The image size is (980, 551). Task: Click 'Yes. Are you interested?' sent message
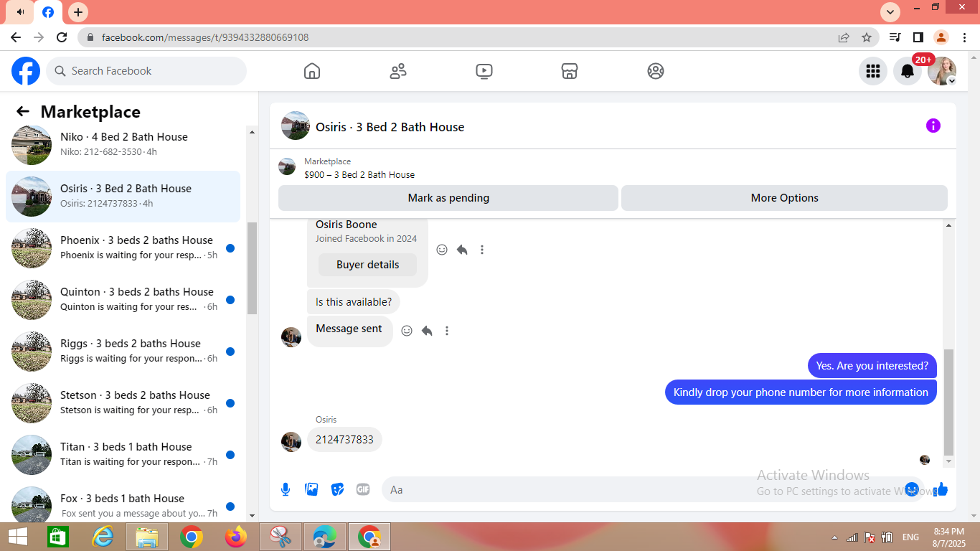pyautogui.click(x=872, y=366)
